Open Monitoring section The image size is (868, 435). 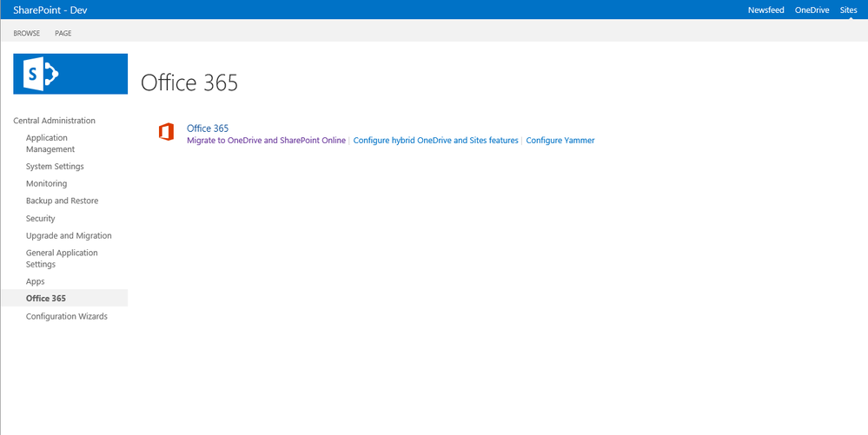pyautogui.click(x=47, y=184)
